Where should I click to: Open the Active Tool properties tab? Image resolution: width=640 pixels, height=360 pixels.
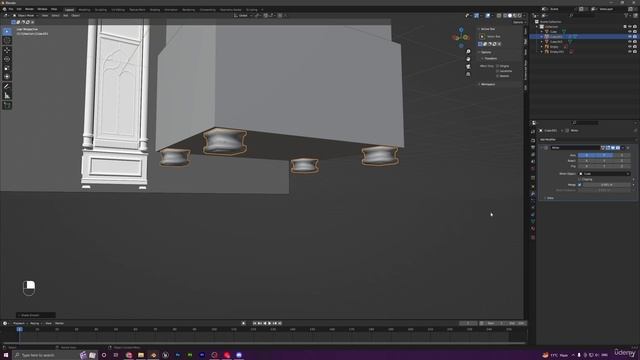pos(533,131)
